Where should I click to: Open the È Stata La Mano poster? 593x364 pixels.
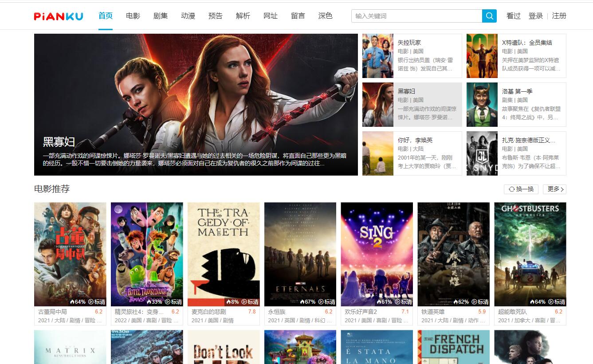tap(377, 347)
